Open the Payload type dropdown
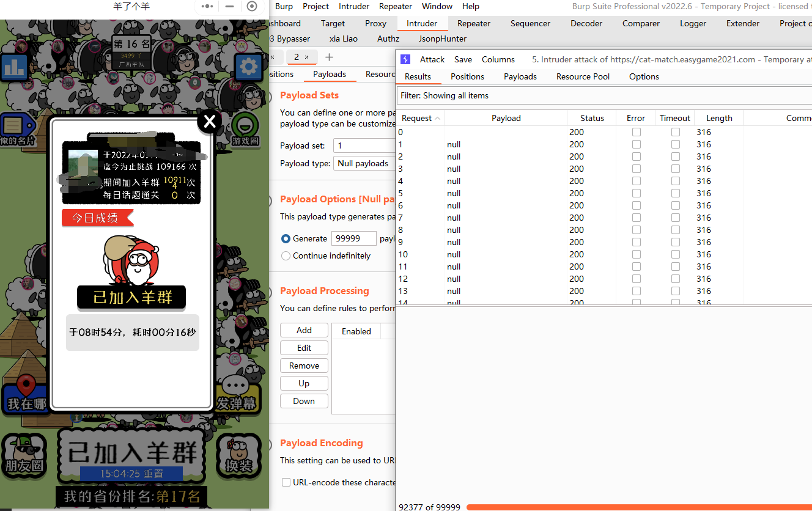 click(364, 163)
